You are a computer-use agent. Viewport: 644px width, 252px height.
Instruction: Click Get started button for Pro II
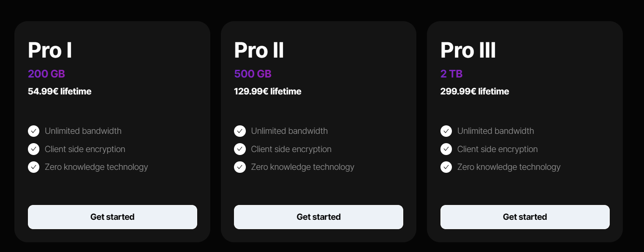318,217
